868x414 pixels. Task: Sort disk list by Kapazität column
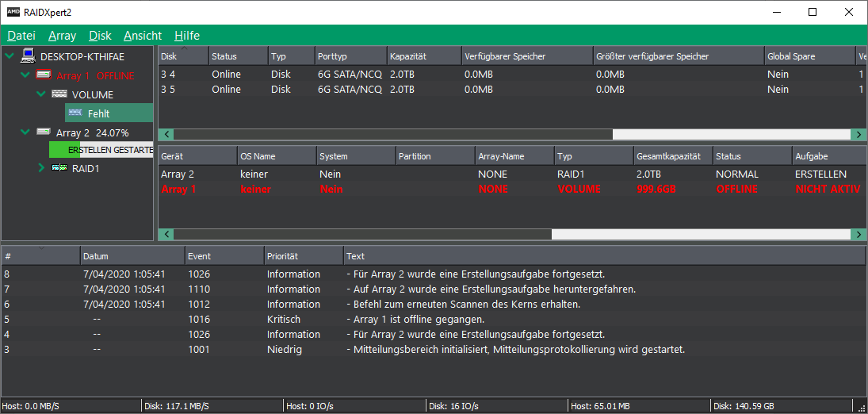[x=424, y=56]
